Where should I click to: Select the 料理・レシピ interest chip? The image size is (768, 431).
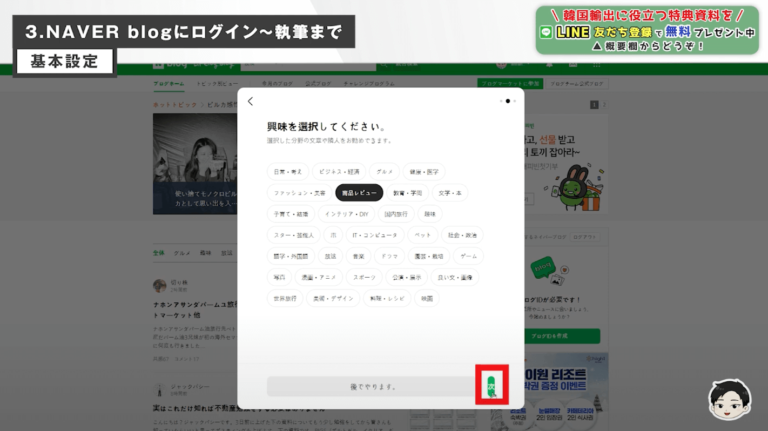click(x=387, y=298)
